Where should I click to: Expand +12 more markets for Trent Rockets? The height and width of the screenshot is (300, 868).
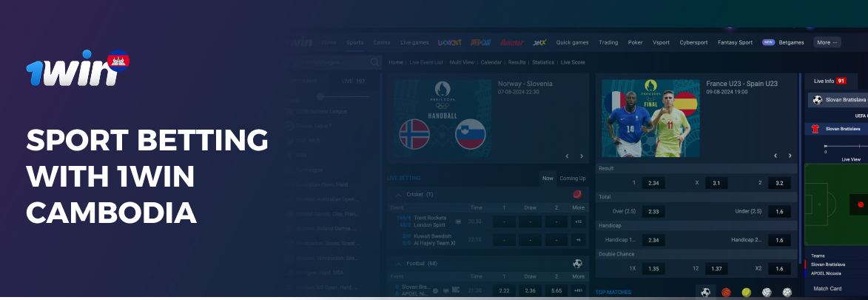578,221
